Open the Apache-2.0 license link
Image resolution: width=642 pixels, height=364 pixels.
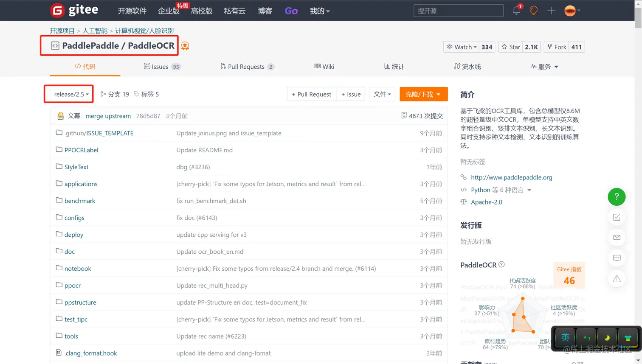487,202
